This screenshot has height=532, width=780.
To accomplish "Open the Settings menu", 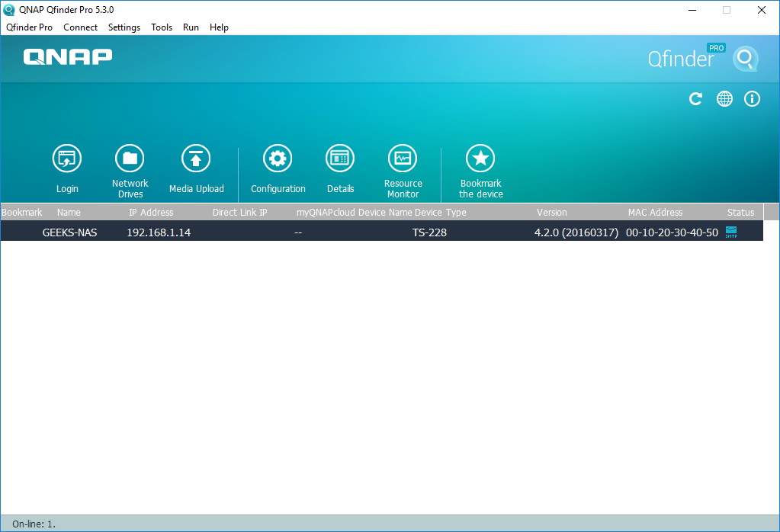I will (124, 27).
